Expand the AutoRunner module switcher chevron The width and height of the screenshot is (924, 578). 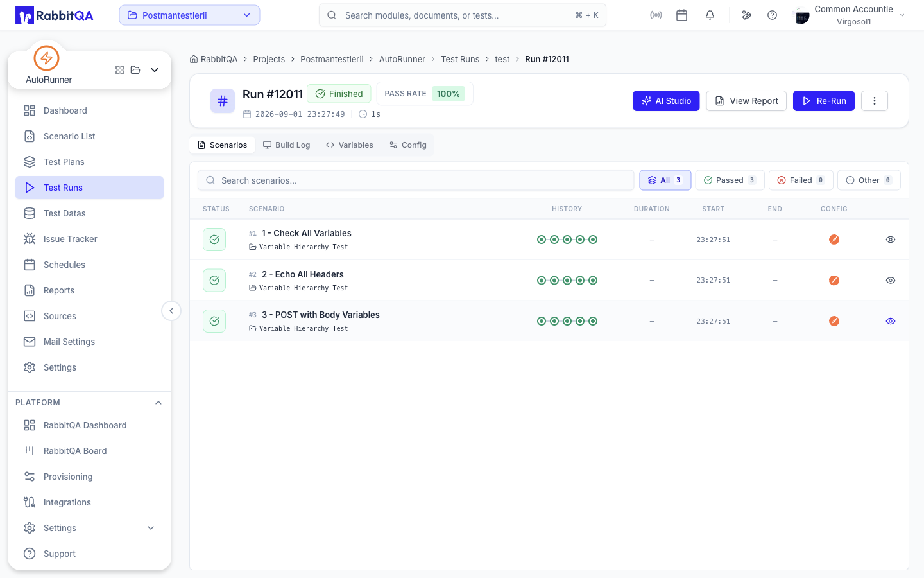pos(155,70)
